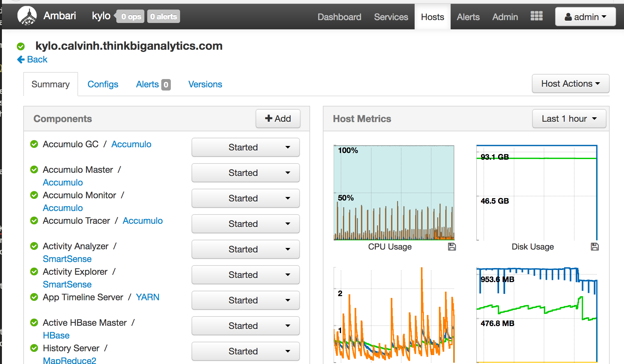Open the Started dropdown for Accumulo Master
This screenshot has width=624, height=364.
[246, 173]
